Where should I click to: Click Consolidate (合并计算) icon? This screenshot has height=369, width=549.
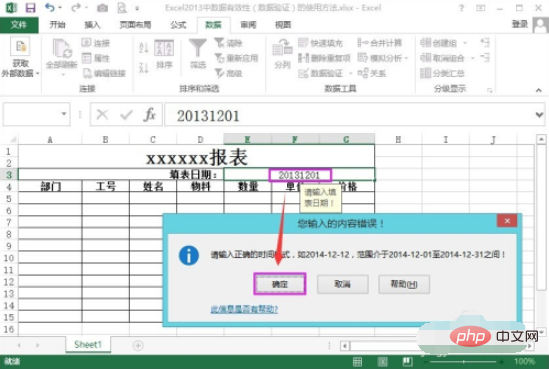coord(363,43)
